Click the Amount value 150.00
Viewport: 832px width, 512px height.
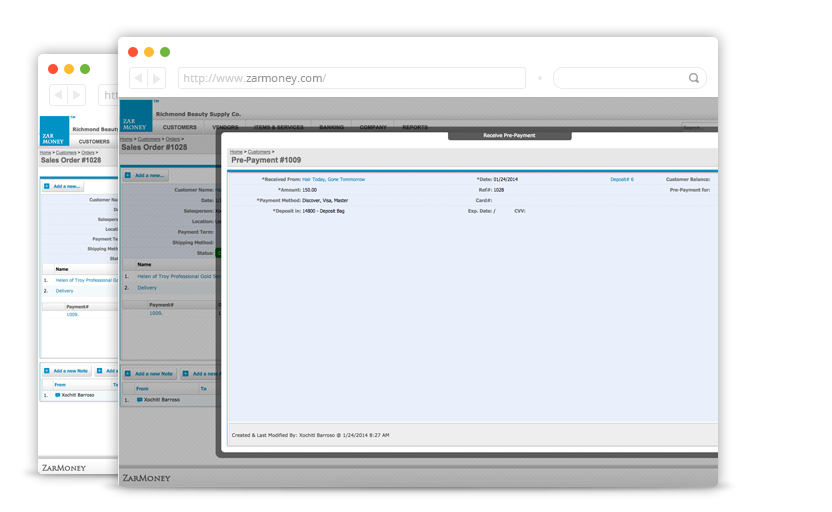[310, 190]
